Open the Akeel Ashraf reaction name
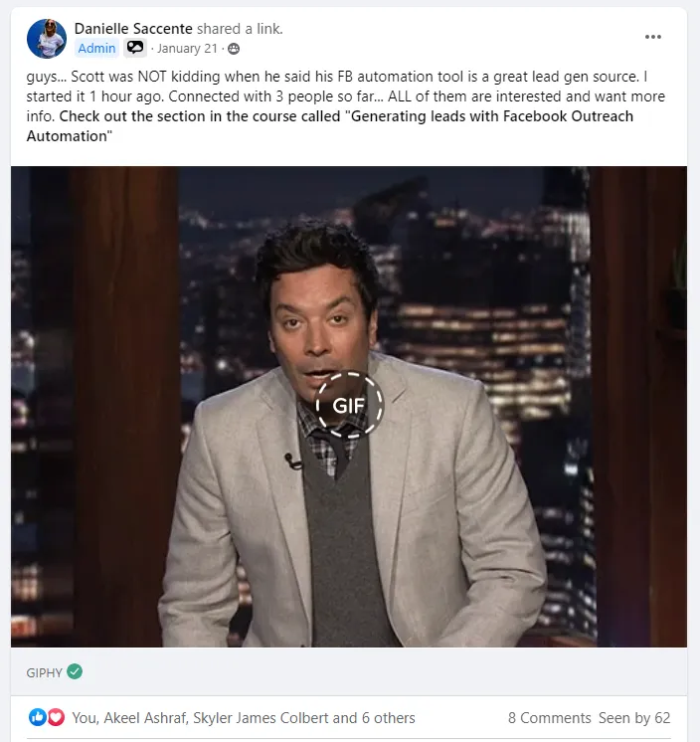The width and height of the screenshot is (700, 742). pyautogui.click(x=145, y=718)
